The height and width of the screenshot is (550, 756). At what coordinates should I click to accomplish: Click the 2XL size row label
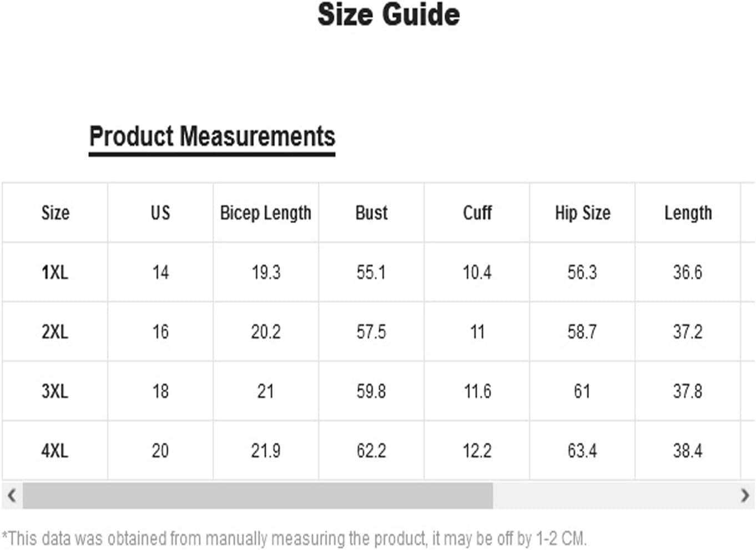pos(55,332)
